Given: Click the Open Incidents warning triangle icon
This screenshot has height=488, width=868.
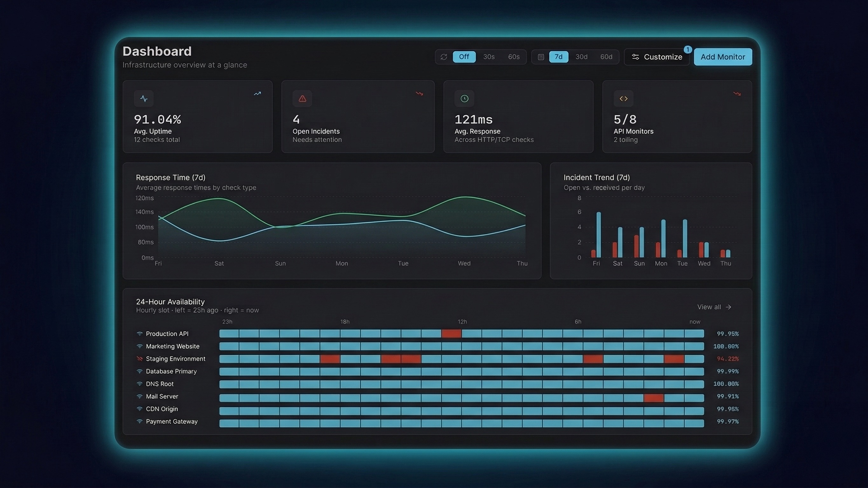Looking at the screenshot, I should 302,99.
